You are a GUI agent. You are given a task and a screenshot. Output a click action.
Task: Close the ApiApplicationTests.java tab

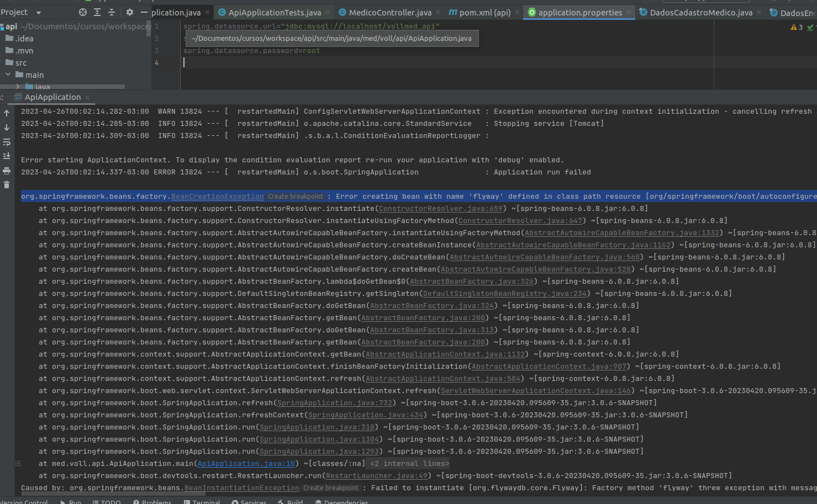(x=328, y=12)
